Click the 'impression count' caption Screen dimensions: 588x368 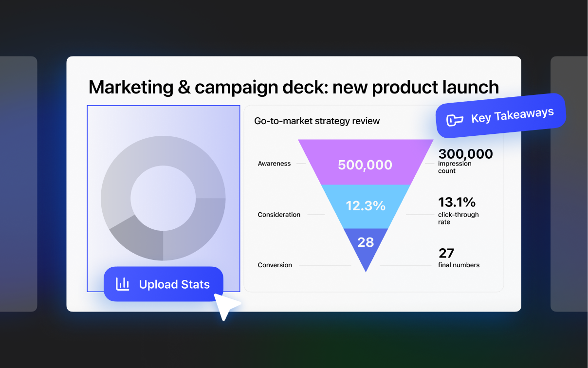click(455, 167)
